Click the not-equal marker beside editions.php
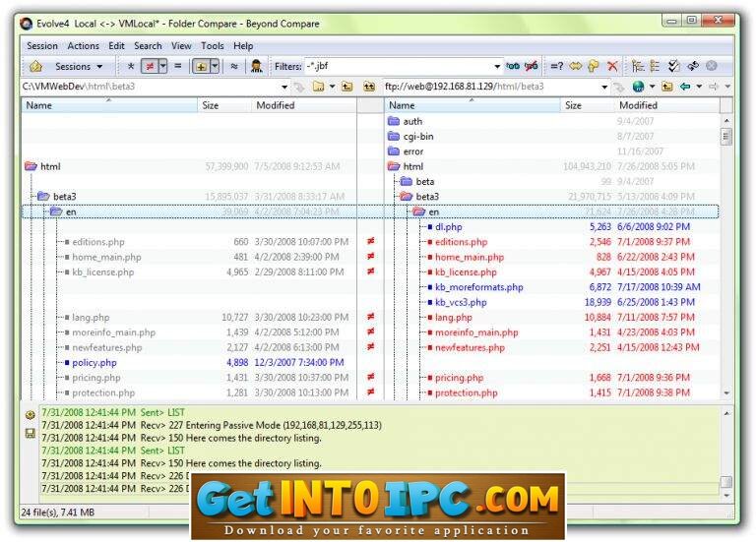 pos(370,241)
